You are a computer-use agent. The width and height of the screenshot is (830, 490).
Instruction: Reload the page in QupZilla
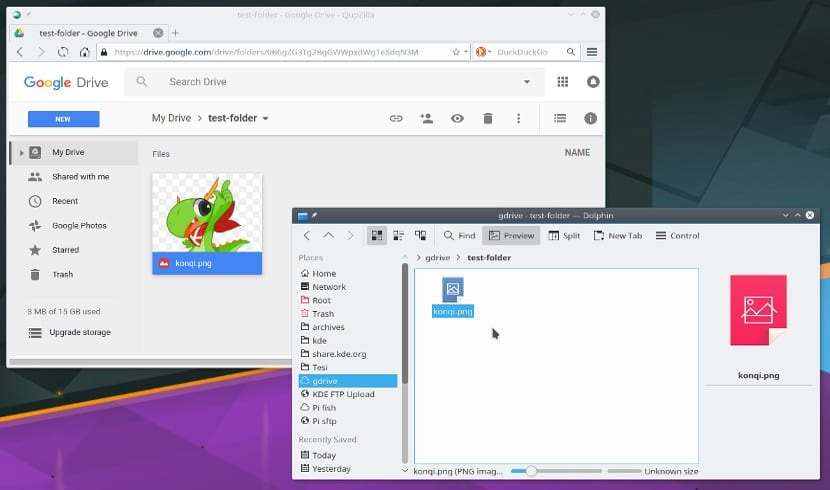[63, 52]
